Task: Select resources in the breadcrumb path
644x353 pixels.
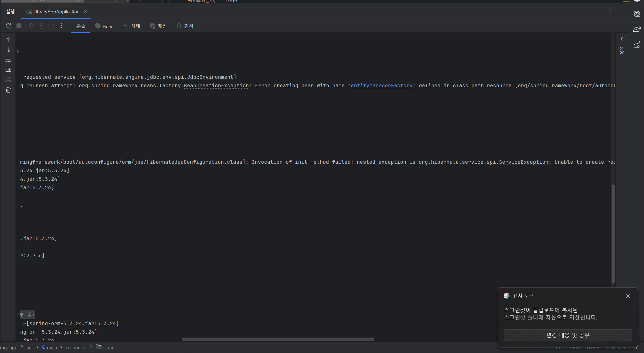Action: (76, 348)
